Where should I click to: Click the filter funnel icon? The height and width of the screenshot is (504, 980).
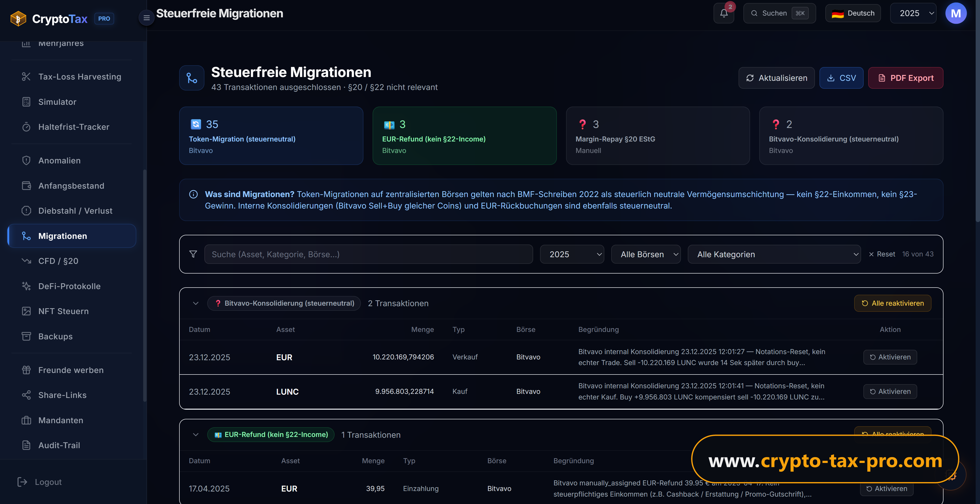click(193, 254)
